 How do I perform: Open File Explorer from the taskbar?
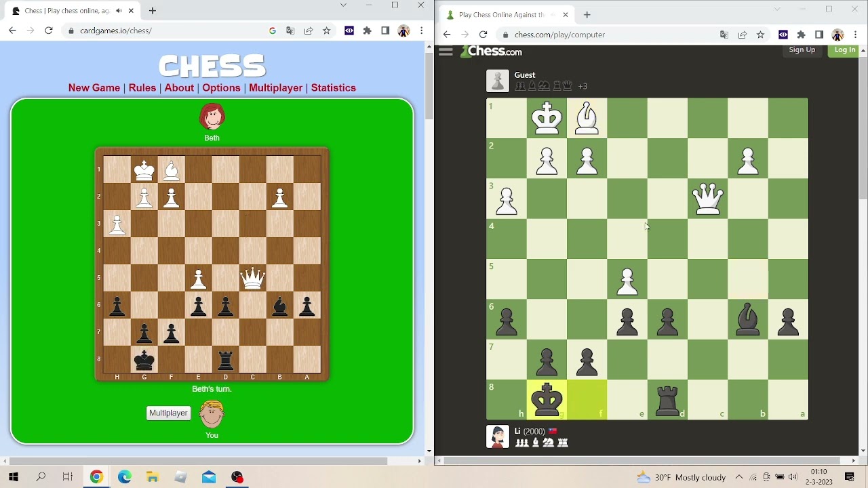point(153,477)
